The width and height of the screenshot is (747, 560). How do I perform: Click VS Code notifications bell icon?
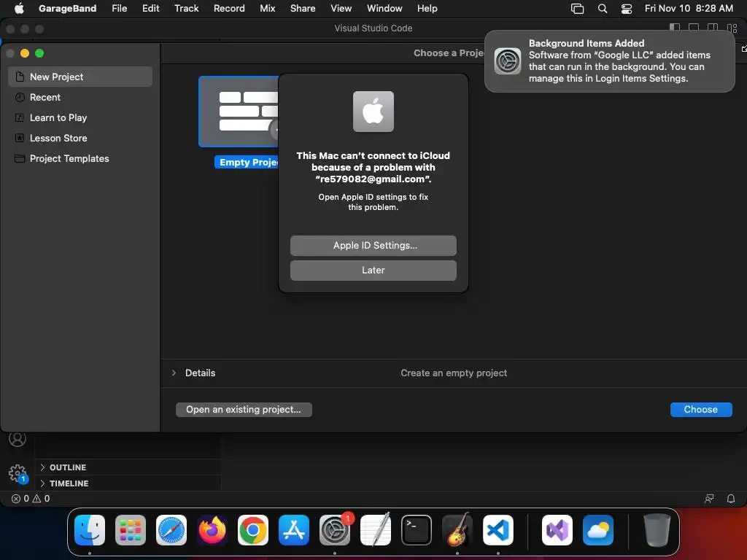[x=731, y=499]
